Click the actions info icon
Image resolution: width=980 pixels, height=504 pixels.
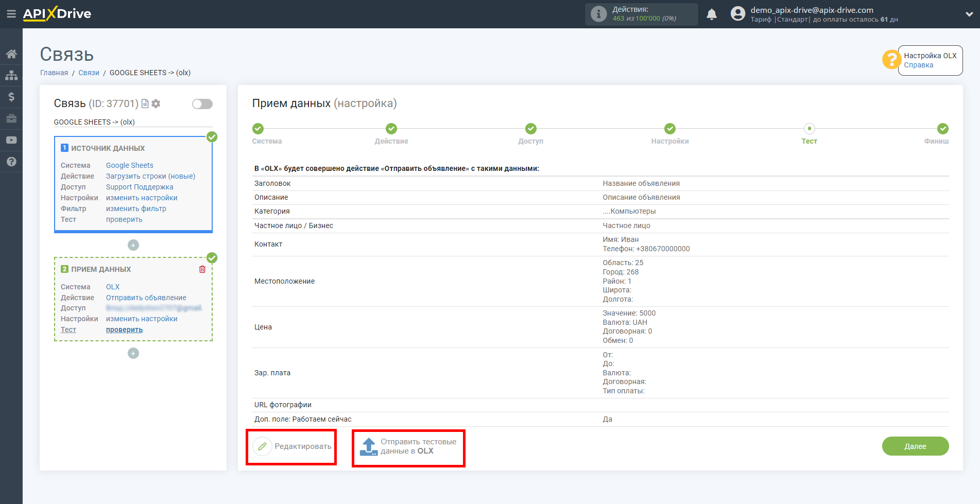598,14
